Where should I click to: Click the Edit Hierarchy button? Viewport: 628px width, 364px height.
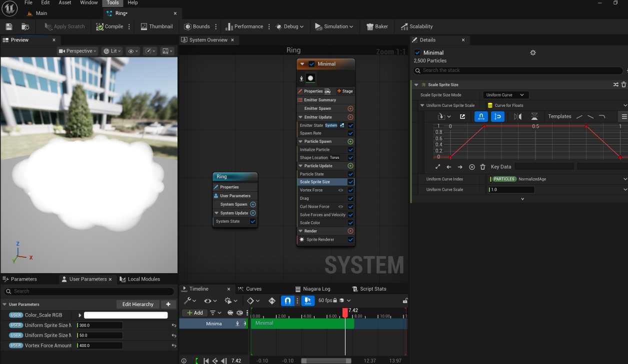tap(138, 304)
